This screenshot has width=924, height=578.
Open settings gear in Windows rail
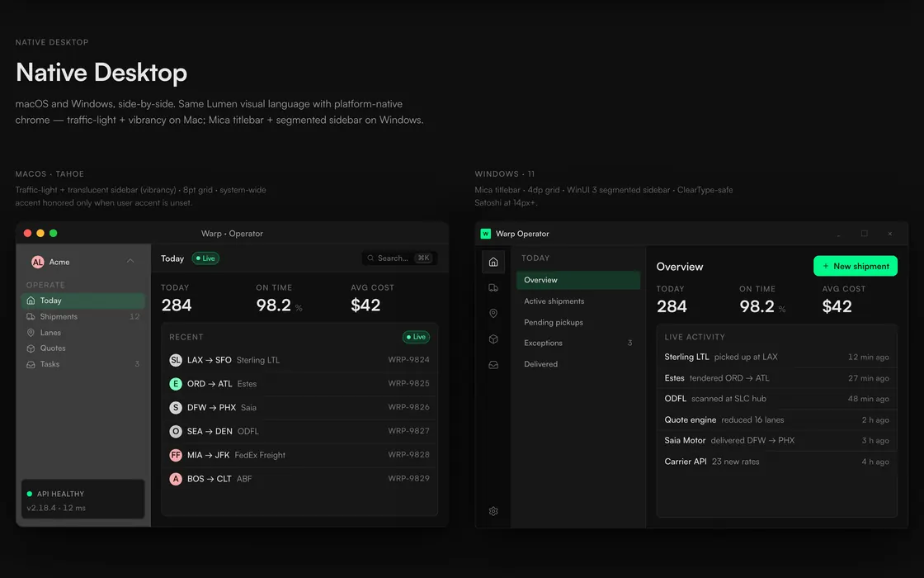(x=493, y=511)
